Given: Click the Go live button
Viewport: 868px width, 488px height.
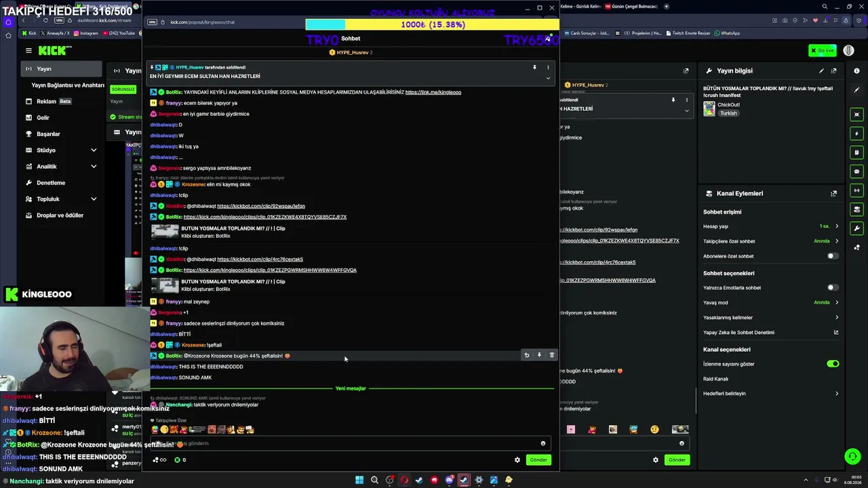Looking at the screenshot, I should (x=823, y=50).
